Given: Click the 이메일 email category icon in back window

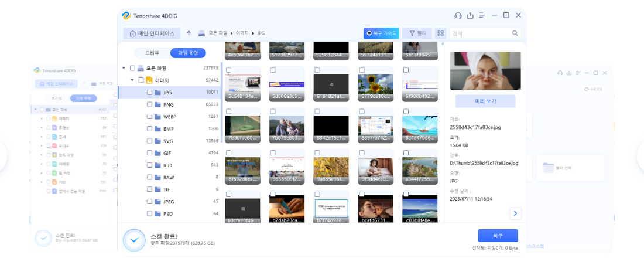Looking at the screenshot, I should [x=54, y=164].
